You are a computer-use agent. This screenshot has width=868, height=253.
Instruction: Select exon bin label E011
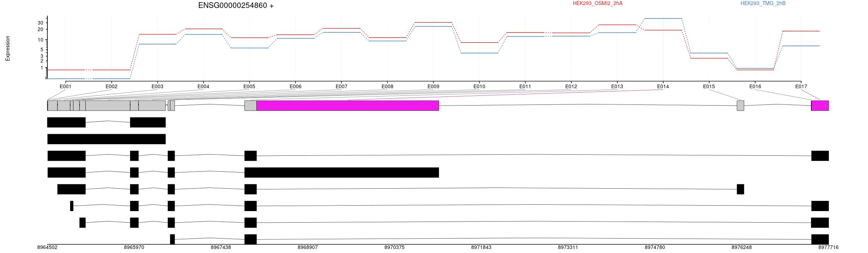pos(525,86)
